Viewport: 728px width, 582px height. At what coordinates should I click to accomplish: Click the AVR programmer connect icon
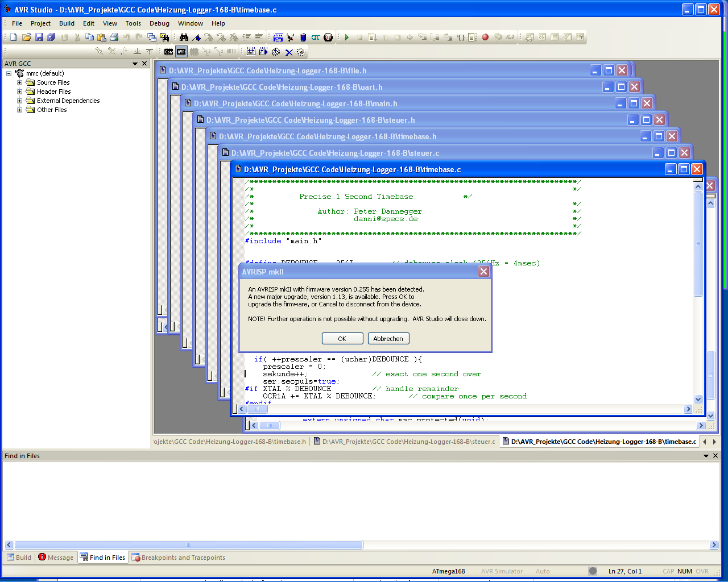click(181, 52)
